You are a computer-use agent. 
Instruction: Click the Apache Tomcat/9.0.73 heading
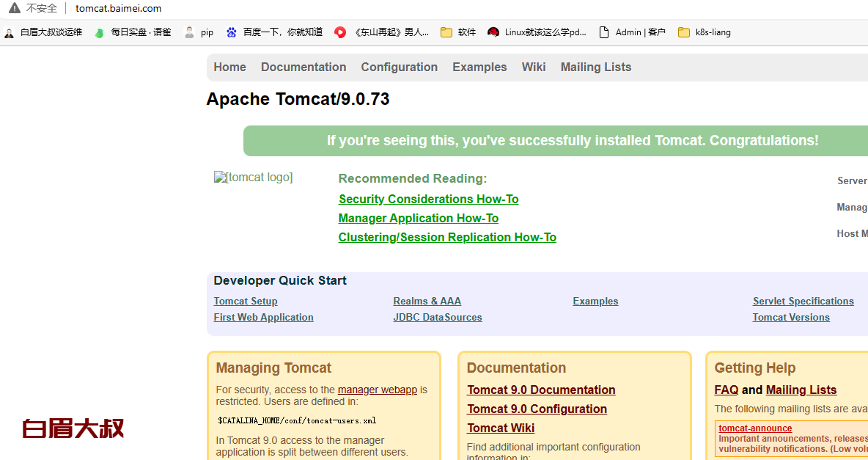click(x=298, y=98)
